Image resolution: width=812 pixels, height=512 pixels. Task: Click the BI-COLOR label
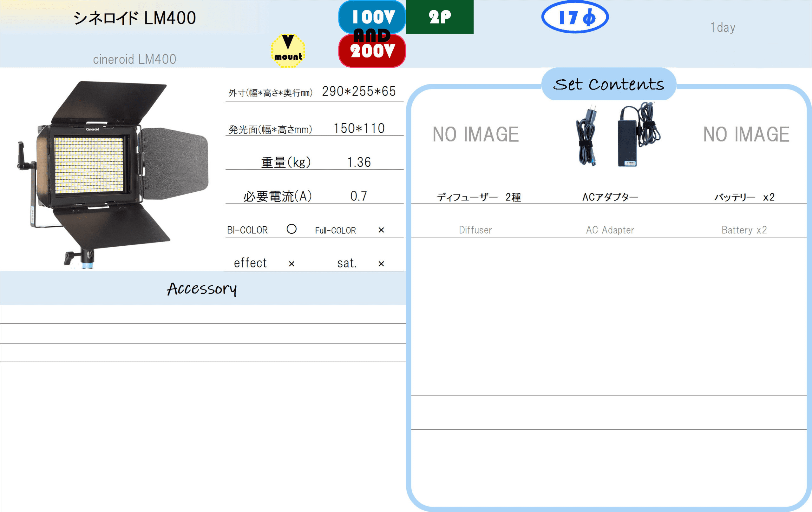click(247, 230)
